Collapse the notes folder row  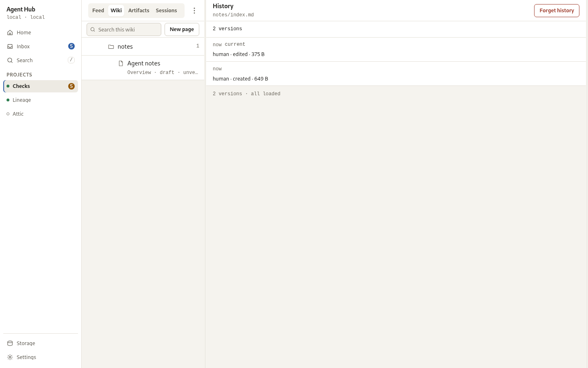pyautogui.click(x=143, y=47)
